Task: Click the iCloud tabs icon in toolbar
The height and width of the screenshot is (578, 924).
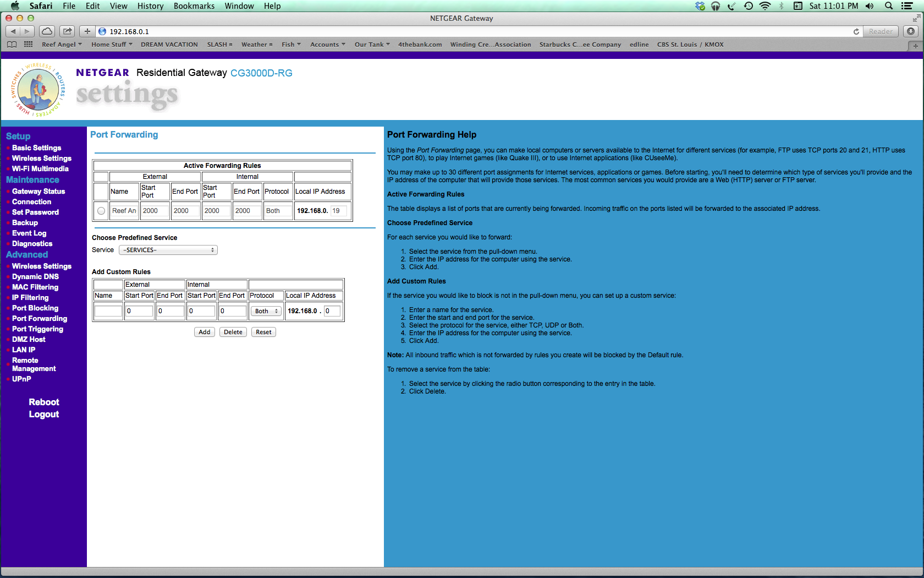Action: 47,31
